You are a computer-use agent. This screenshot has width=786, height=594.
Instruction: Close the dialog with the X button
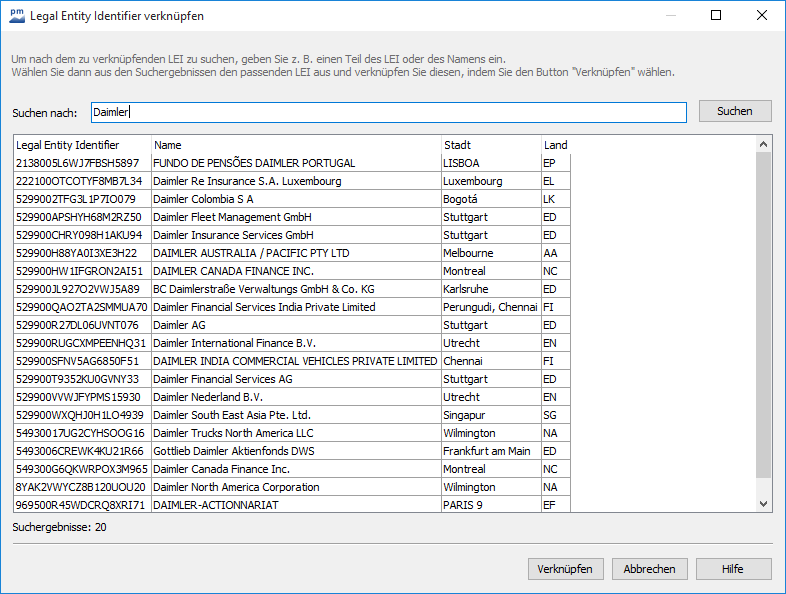click(x=762, y=16)
